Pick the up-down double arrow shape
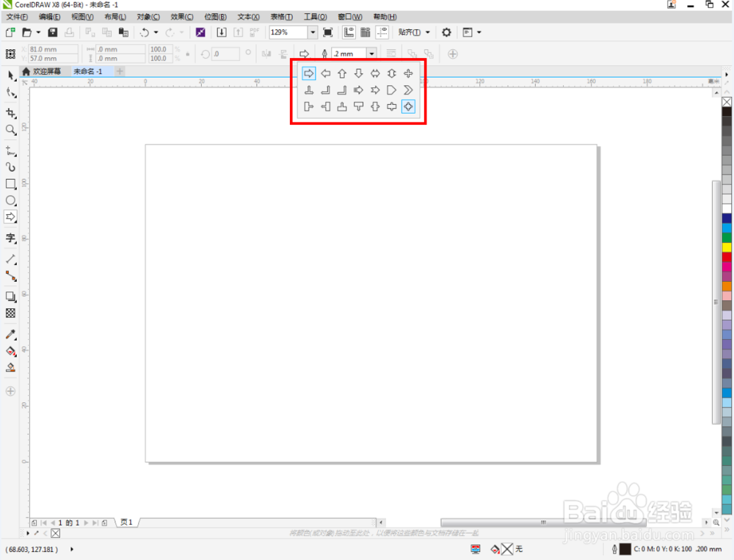The height and width of the screenshot is (560, 734). click(392, 73)
